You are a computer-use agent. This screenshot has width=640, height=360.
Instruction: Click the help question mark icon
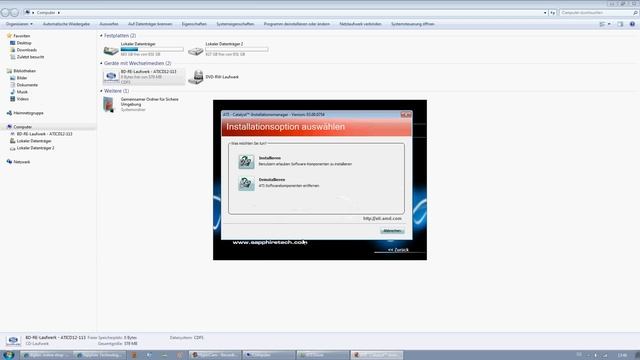(x=632, y=24)
